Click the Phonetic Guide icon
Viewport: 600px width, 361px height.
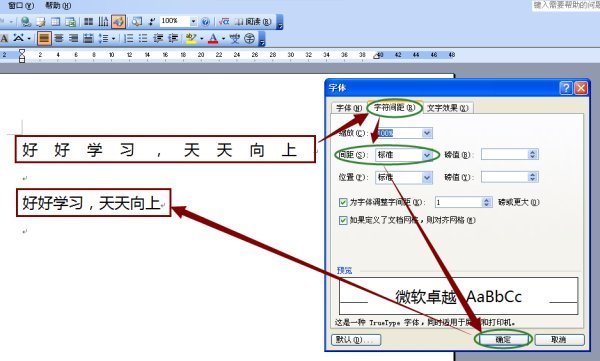(235, 38)
